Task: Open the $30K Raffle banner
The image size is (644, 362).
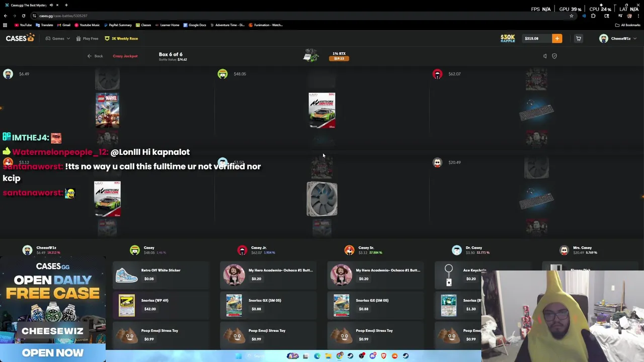Action: click(x=508, y=38)
